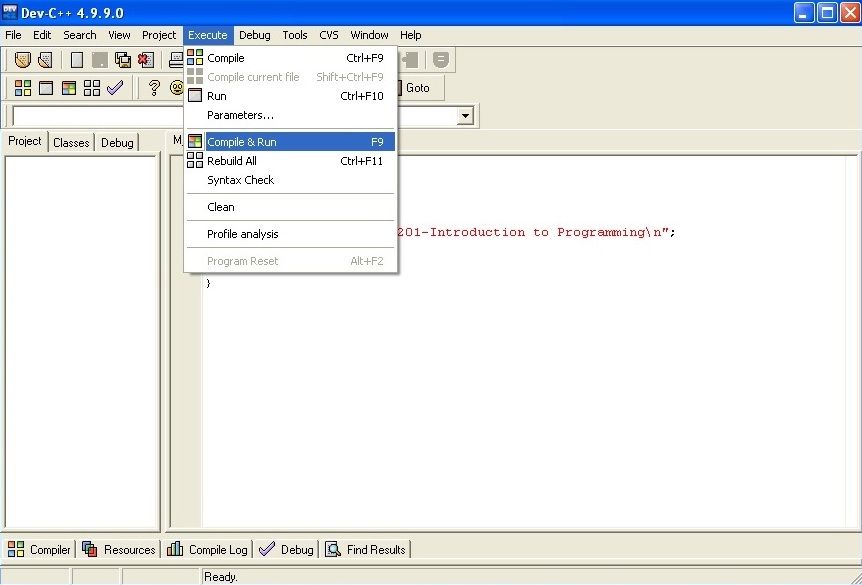Image resolution: width=862 pixels, height=585 pixels.
Task: Click the blank new-page icon in top toolbar
Action: coord(77,59)
